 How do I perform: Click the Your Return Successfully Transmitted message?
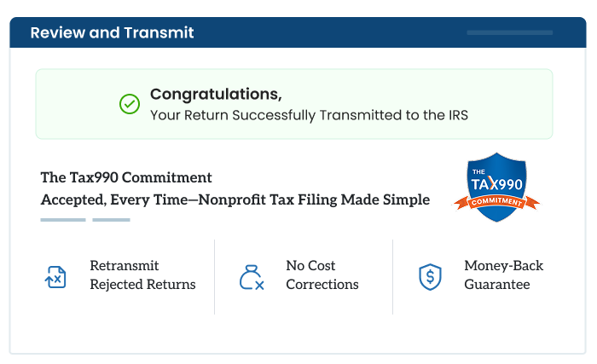309,114
